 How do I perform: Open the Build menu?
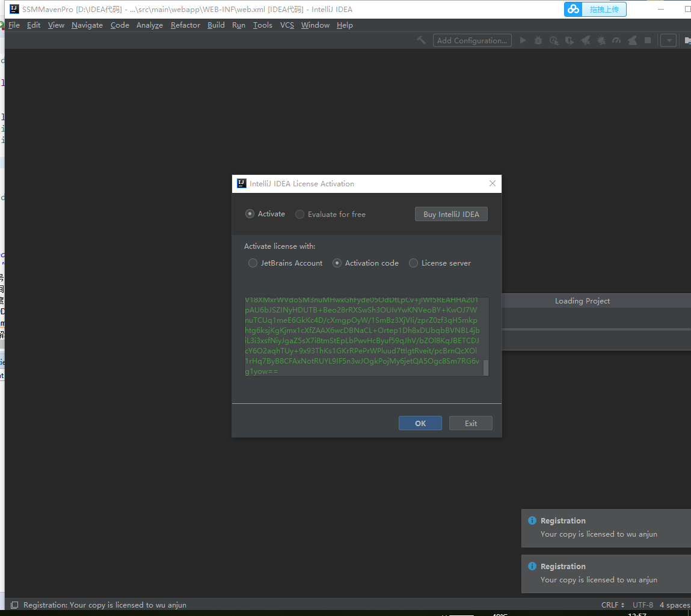point(216,25)
